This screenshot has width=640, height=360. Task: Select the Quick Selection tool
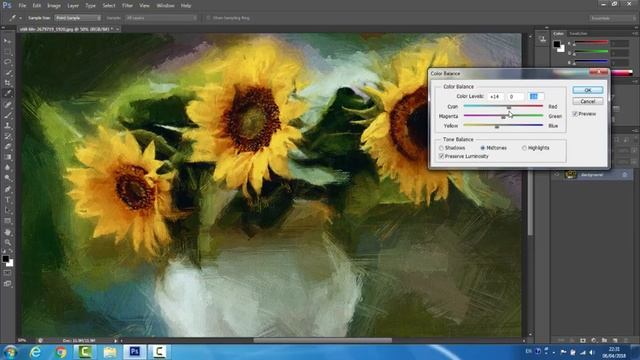click(x=8, y=73)
